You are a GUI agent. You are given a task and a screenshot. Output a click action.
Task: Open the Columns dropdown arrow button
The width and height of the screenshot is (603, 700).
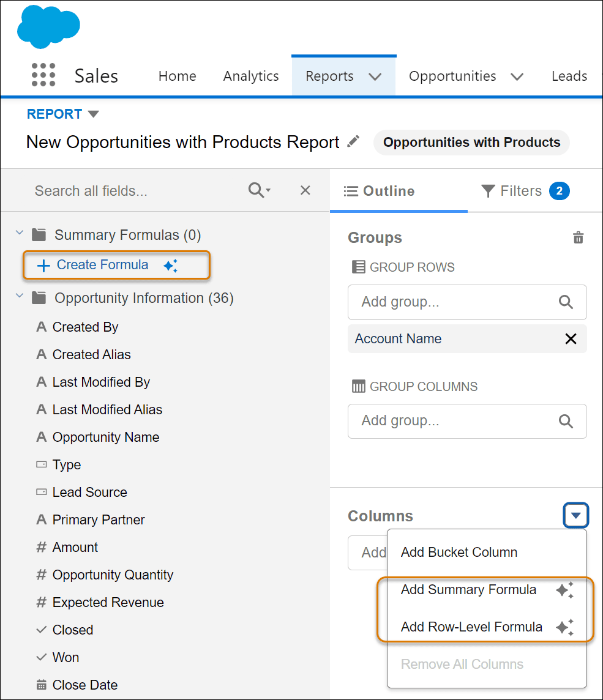coord(575,516)
